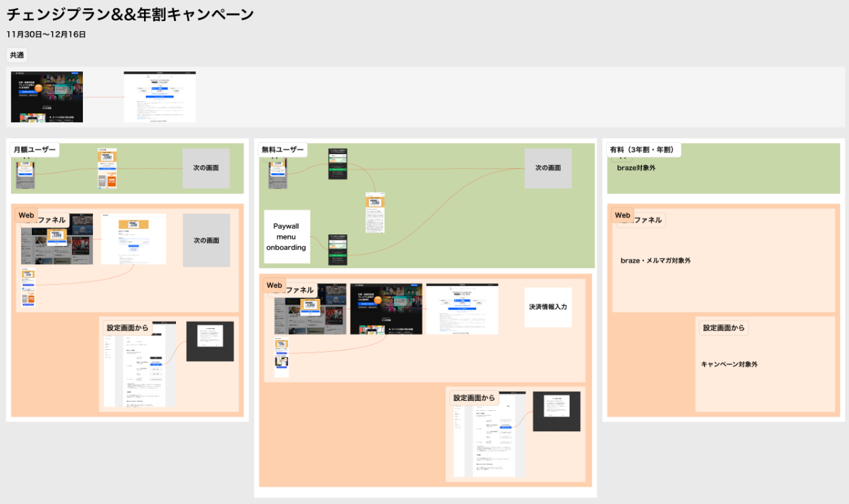Select 設定画面から label in 無料ユーザー section
Image resolution: width=849 pixels, height=504 pixels.
click(x=474, y=397)
